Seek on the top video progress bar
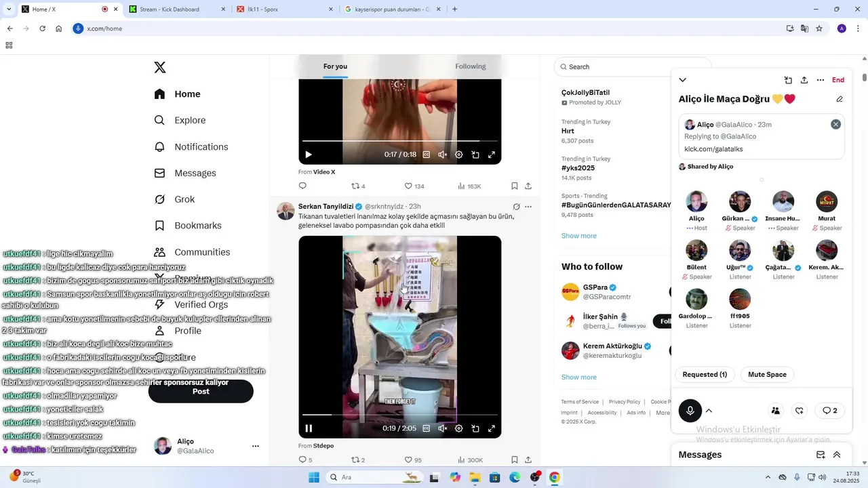This screenshot has width=868, height=488. pos(400,141)
